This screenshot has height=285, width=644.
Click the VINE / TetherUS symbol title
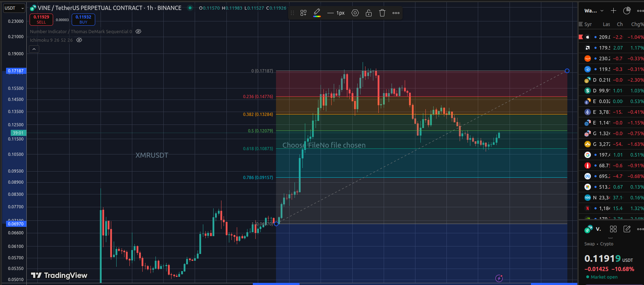coord(109,8)
